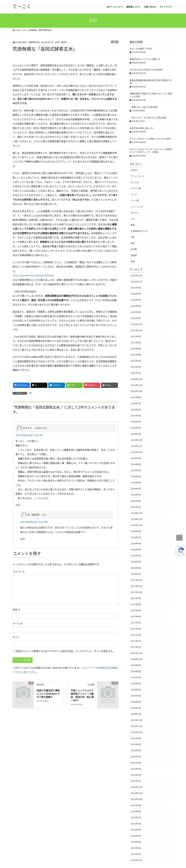Bookmark the post on Hatena

click(x=56, y=385)
